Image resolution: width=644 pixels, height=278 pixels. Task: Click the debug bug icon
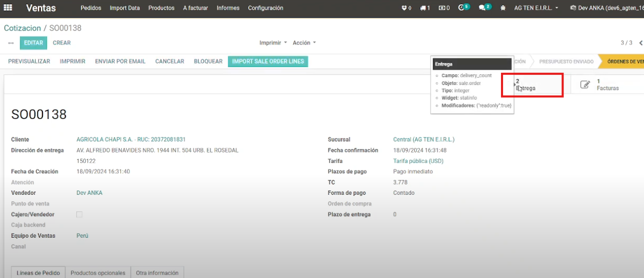point(502,8)
